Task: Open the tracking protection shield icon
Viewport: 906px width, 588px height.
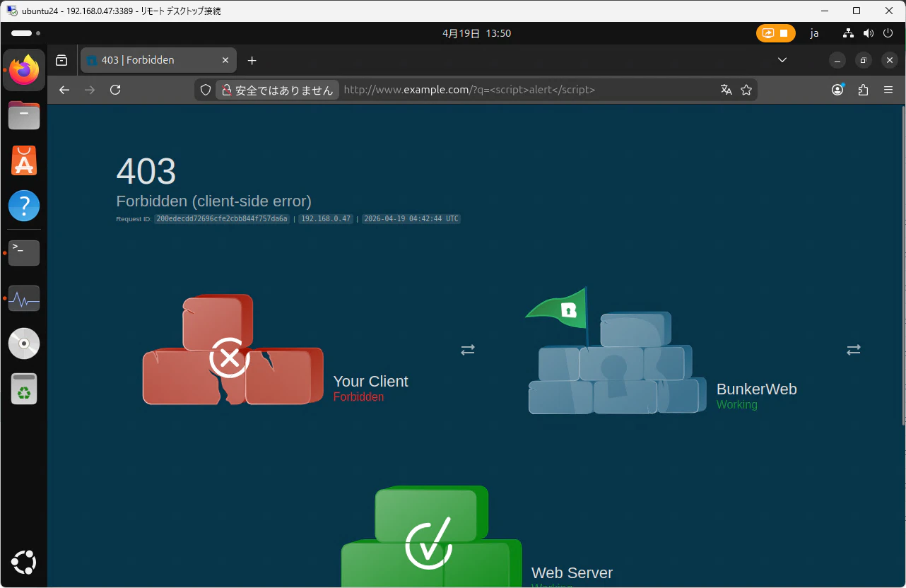Action: coord(206,90)
